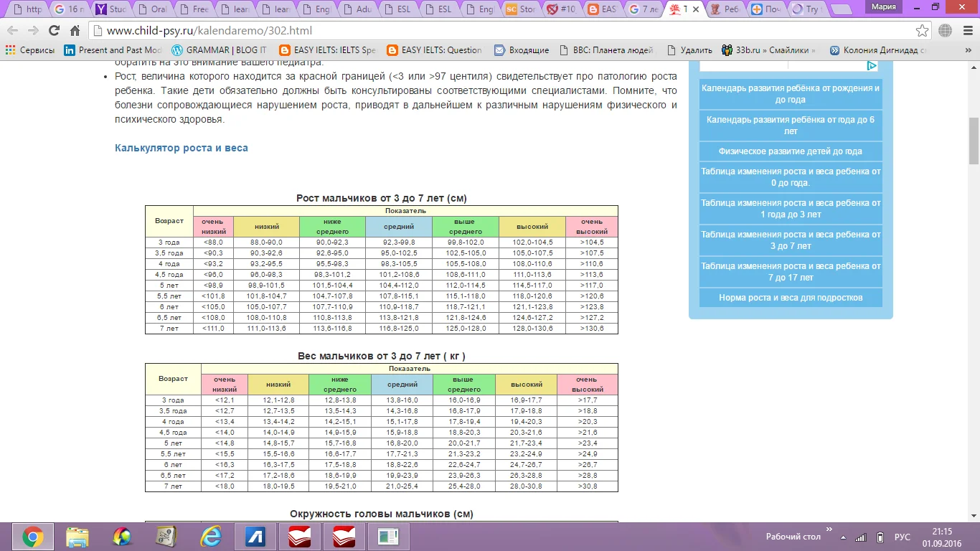The height and width of the screenshot is (551, 980).
Task: Open the Калькулятор роста и веса link
Action: pos(181,148)
